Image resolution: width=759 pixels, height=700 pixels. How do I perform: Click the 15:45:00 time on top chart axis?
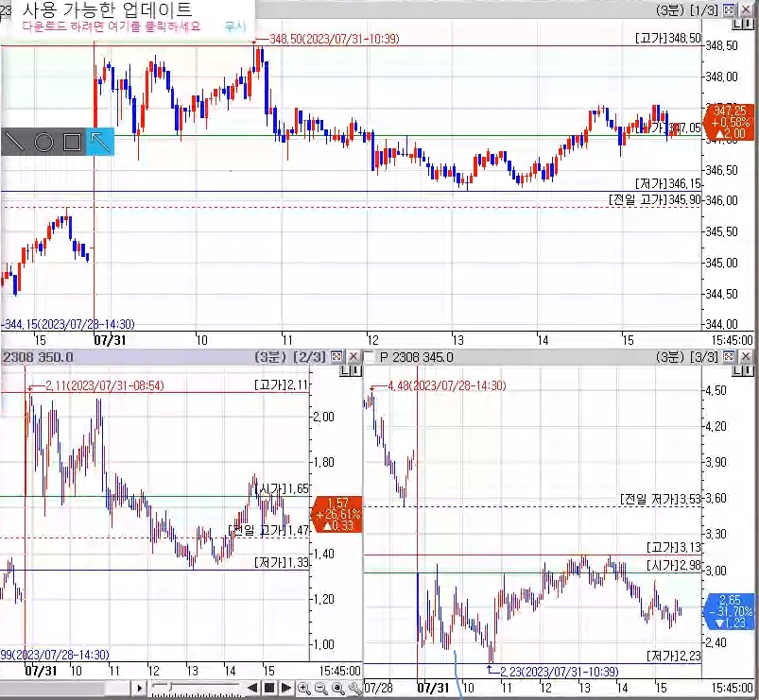coord(732,340)
